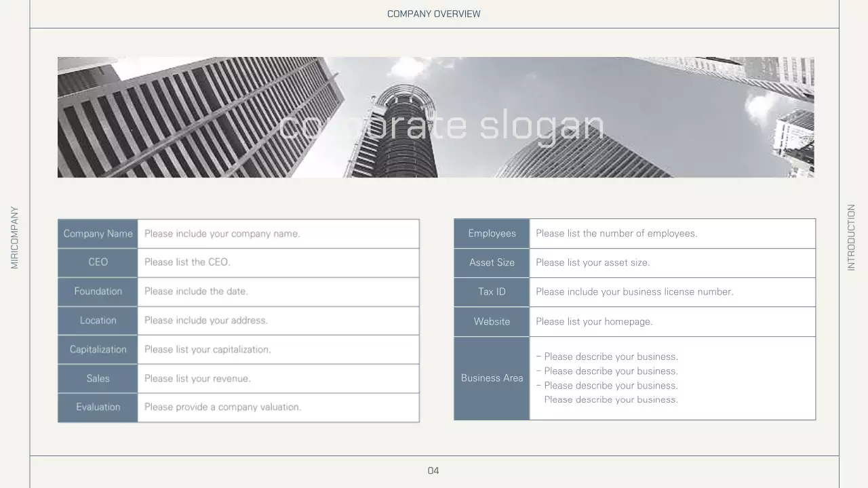
Task: Select the corporate slogan banner image
Action: [435, 117]
